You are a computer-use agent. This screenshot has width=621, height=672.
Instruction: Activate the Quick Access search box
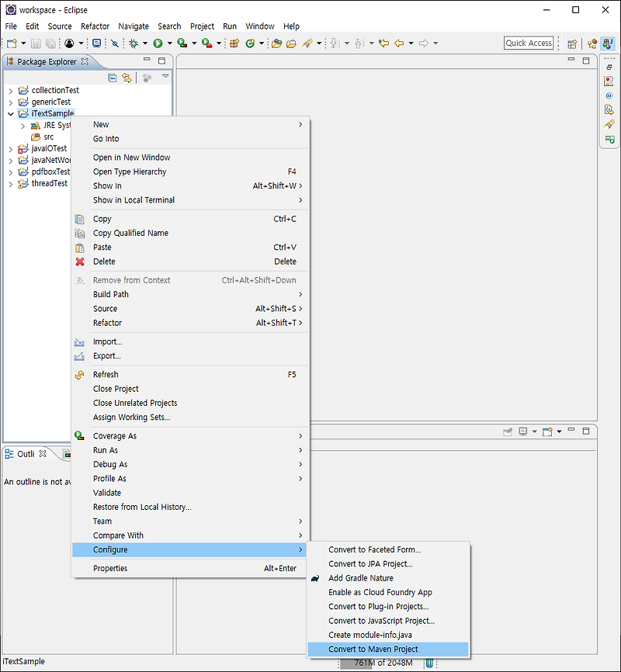click(x=528, y=43)
